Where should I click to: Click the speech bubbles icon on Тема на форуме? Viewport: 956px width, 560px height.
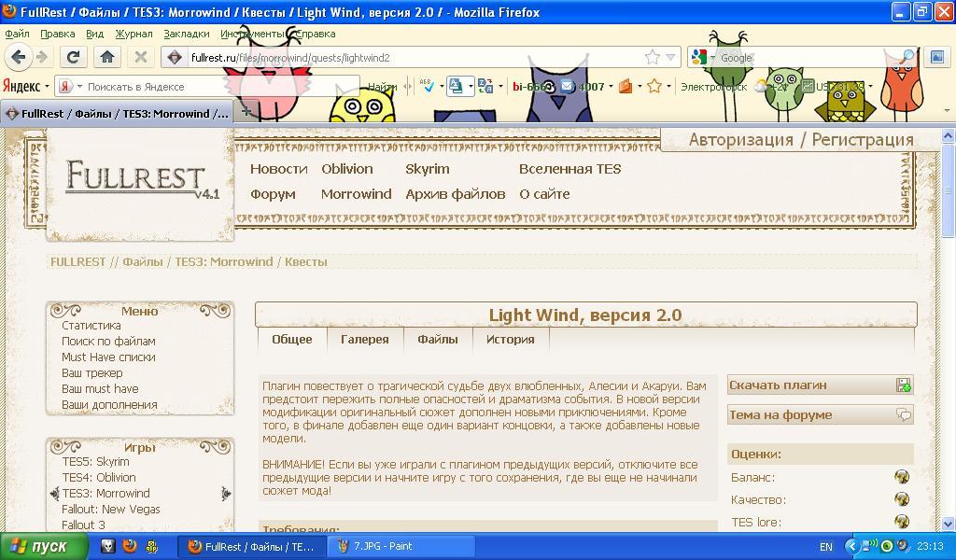click(x=904, y=415)
